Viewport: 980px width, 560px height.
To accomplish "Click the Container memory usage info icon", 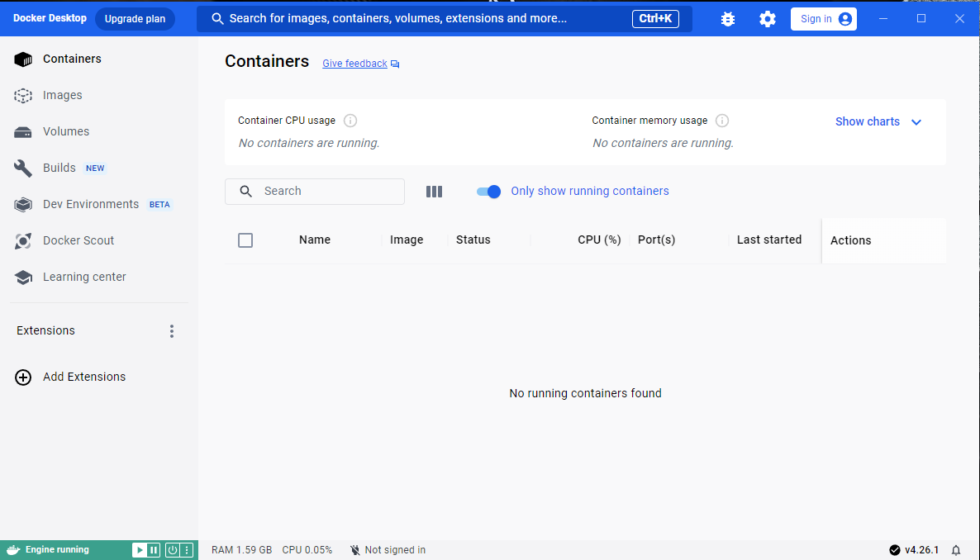I will coord(722,121).
